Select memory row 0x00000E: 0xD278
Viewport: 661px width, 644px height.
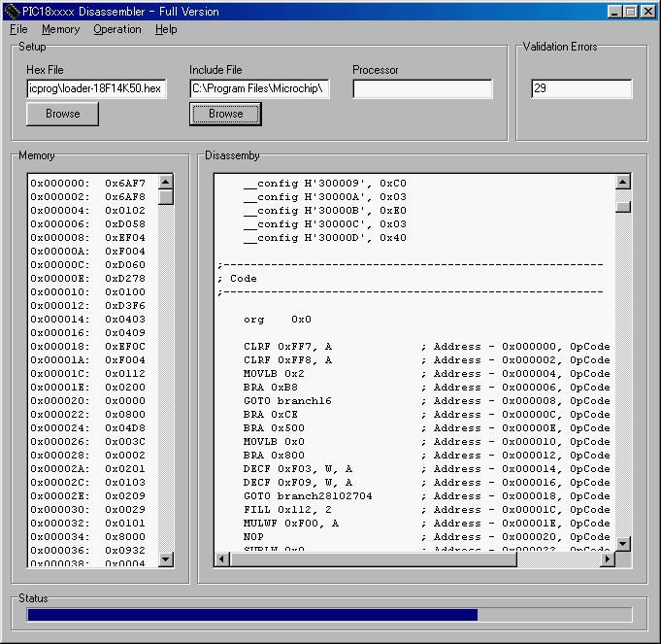click(87, 279)
